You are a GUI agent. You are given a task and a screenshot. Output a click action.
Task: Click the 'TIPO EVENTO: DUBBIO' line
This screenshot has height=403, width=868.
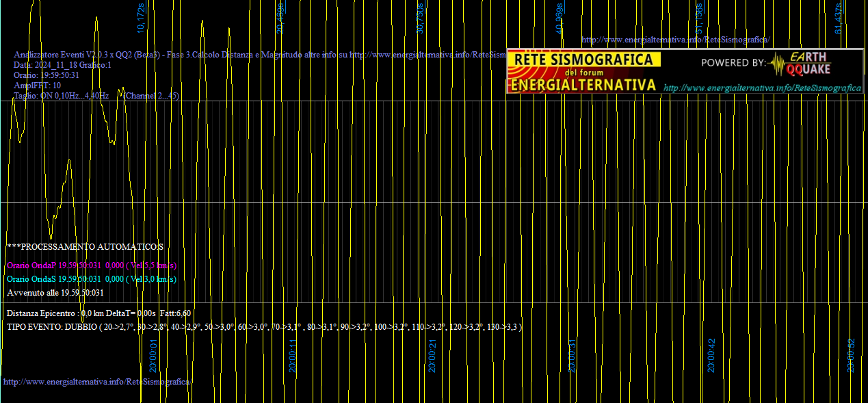coord(265,327)
